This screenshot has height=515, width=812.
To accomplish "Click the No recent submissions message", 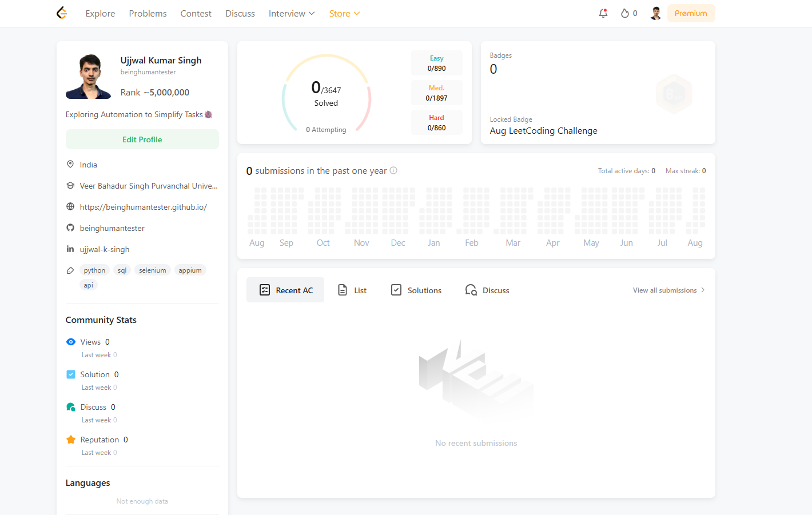I will [476, 443].
